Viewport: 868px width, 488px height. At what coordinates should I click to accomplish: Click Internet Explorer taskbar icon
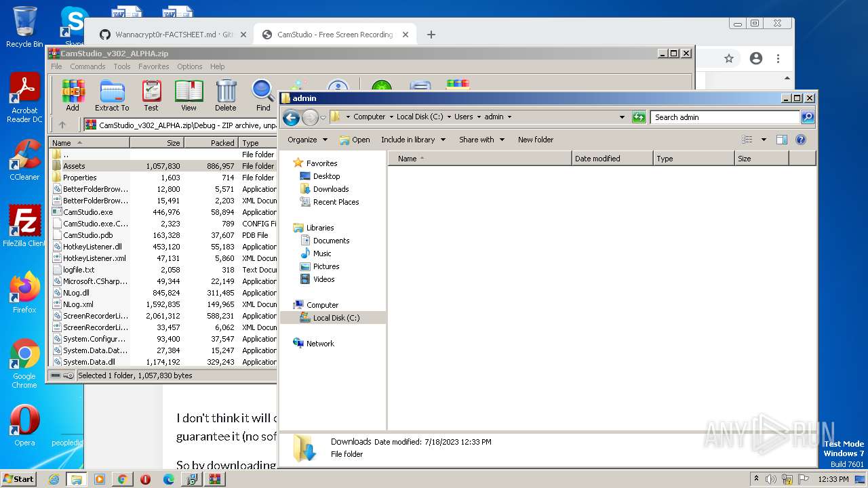point(54,479)
